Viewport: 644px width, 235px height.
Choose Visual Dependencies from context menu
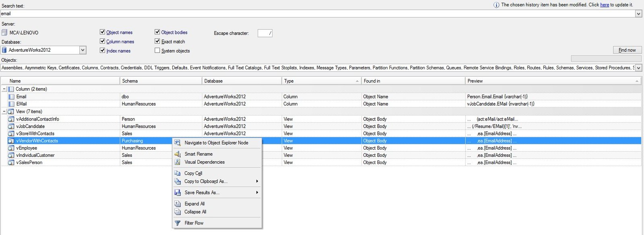(217, 162)
